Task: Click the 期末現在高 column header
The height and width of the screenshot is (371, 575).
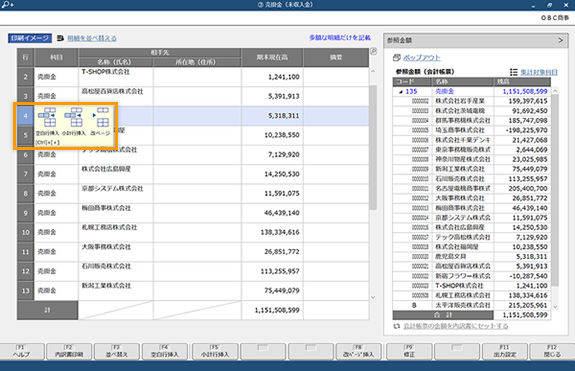Action: click(x=272, y=58)
